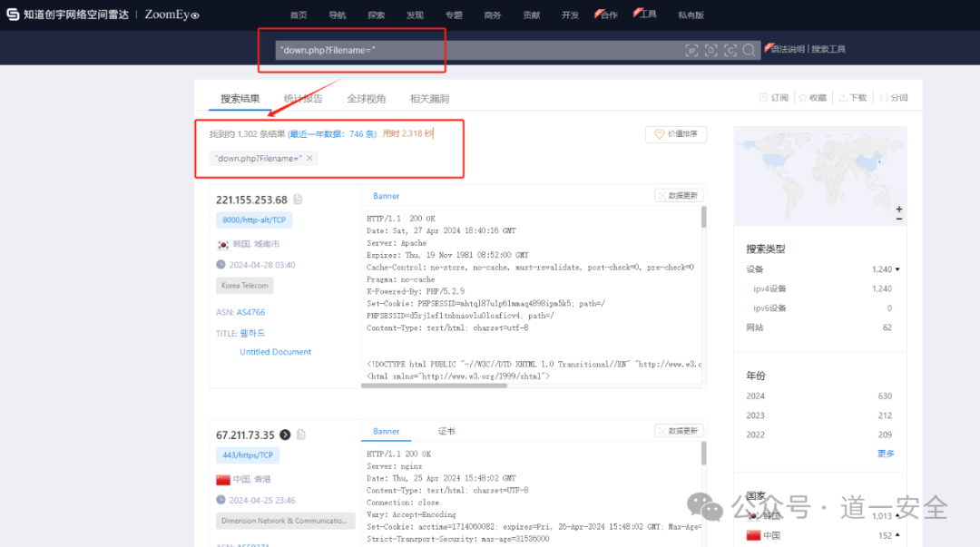Click 数据更新 for result 67.211.73.35

coord(679,431)
